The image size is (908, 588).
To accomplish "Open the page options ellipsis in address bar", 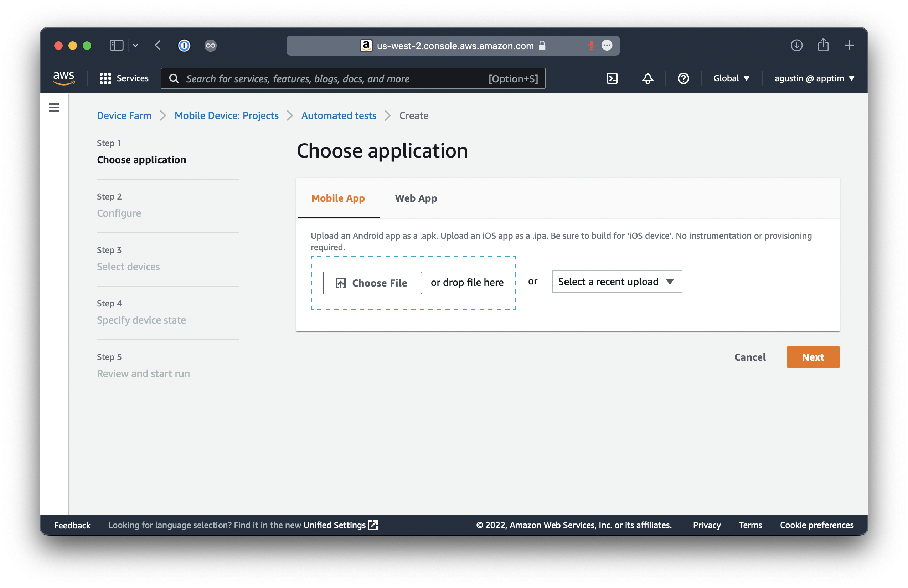I will pos(607,45).
